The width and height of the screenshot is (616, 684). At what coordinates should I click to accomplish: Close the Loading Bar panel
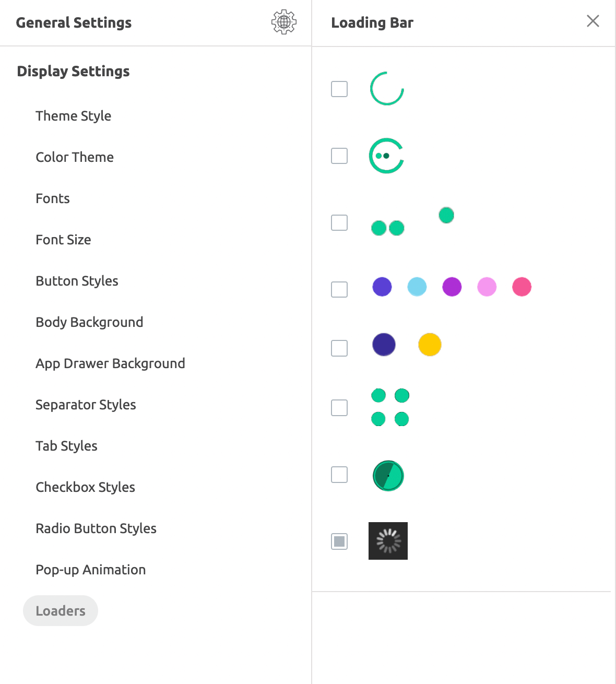coord(593,21)
